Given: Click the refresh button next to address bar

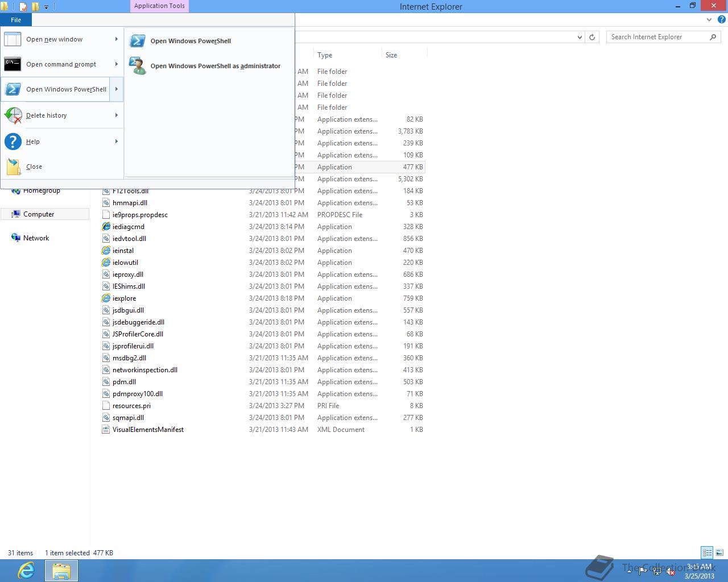Looking at the screenshot, I should tap(592, 37).
